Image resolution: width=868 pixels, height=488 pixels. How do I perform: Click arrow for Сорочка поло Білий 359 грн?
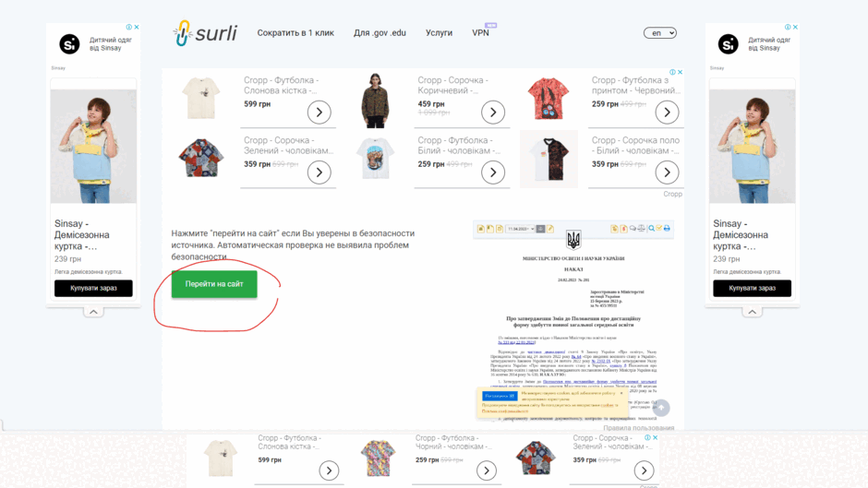pos(667,173)
